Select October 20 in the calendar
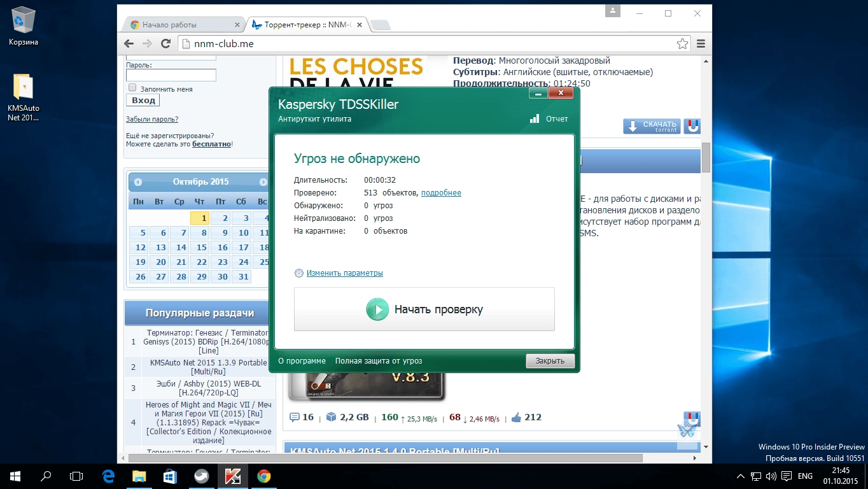 (160, 262)
